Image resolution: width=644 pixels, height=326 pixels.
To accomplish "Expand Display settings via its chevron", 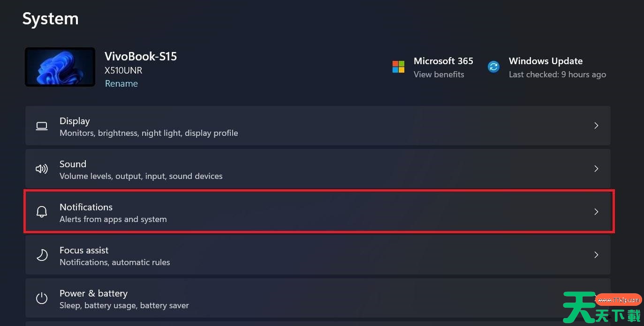I will tap(596, 126).
